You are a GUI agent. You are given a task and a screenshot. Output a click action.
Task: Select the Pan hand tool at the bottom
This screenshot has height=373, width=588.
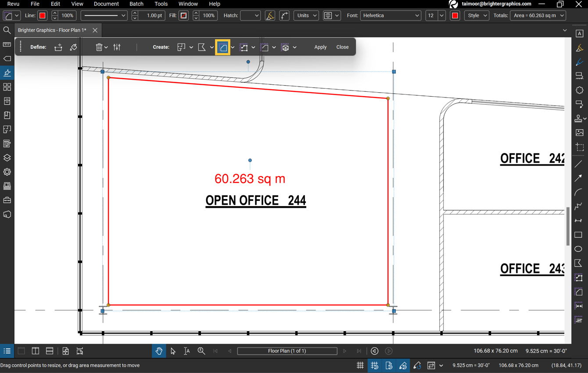coord(158,351)
